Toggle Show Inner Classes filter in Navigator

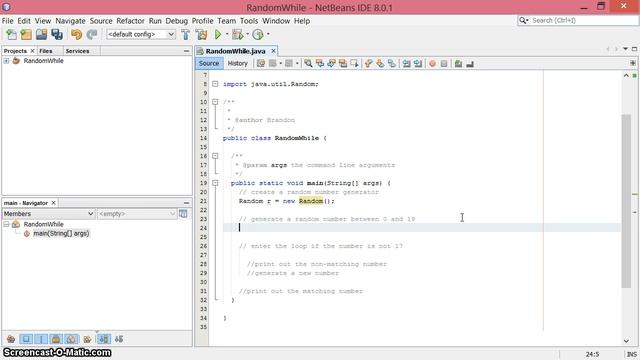(x=71, y=339)
